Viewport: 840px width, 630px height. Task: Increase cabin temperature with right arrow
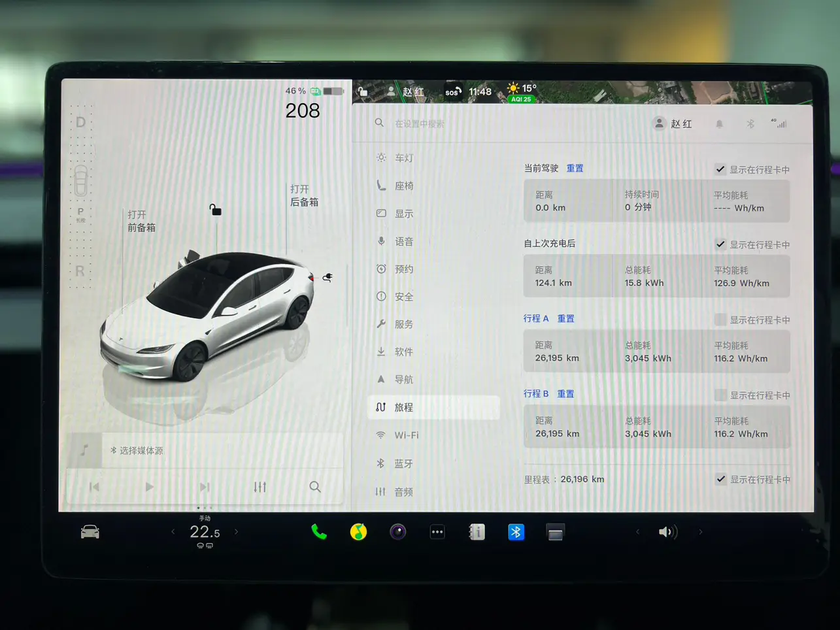[x=237, y=532]
